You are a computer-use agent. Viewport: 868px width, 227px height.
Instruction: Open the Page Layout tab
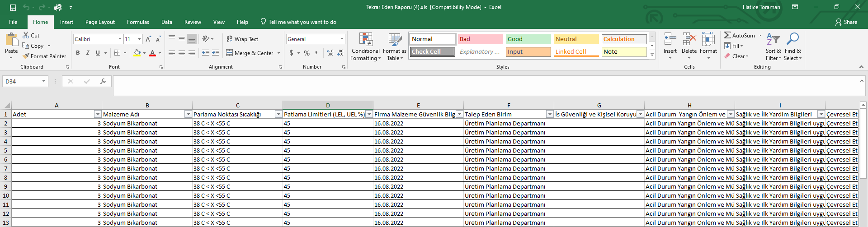tap(100, 22)
